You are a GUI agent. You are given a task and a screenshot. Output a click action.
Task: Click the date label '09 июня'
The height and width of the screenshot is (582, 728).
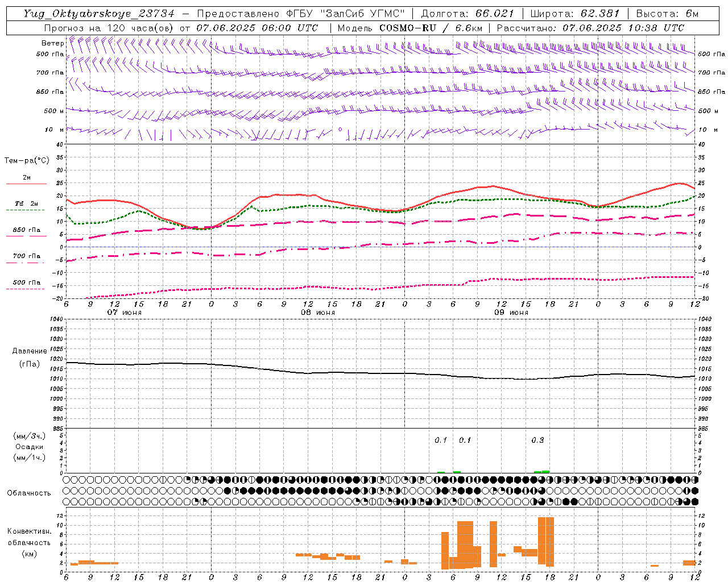pyautogui.click(x=511, y=312)
